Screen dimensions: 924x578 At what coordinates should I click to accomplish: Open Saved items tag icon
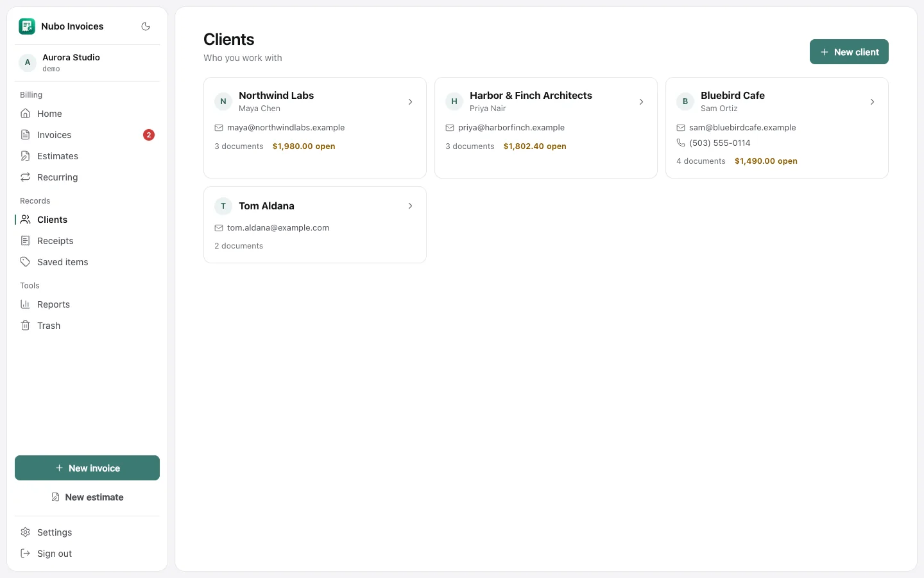pos(26,262)
